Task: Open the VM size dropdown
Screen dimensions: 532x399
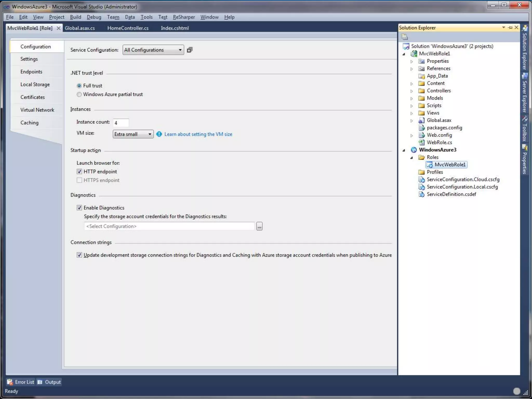Action: click(133, 134)
